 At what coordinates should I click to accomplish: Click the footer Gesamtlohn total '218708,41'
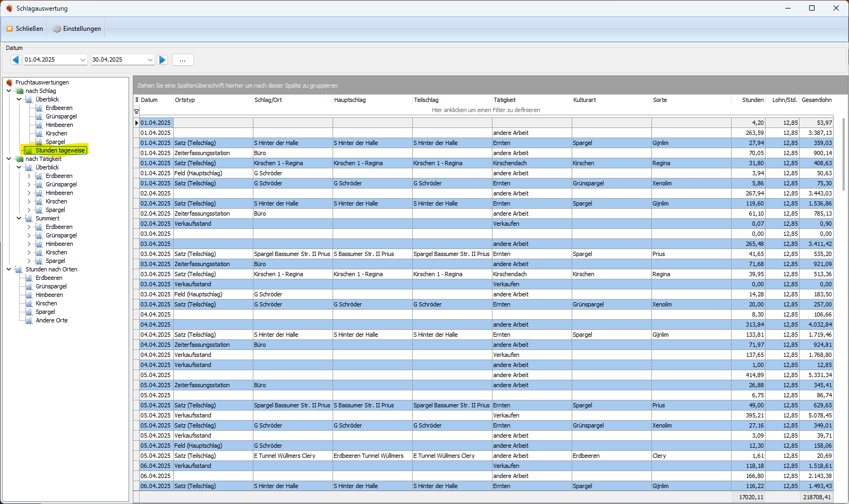click(816, 497)
